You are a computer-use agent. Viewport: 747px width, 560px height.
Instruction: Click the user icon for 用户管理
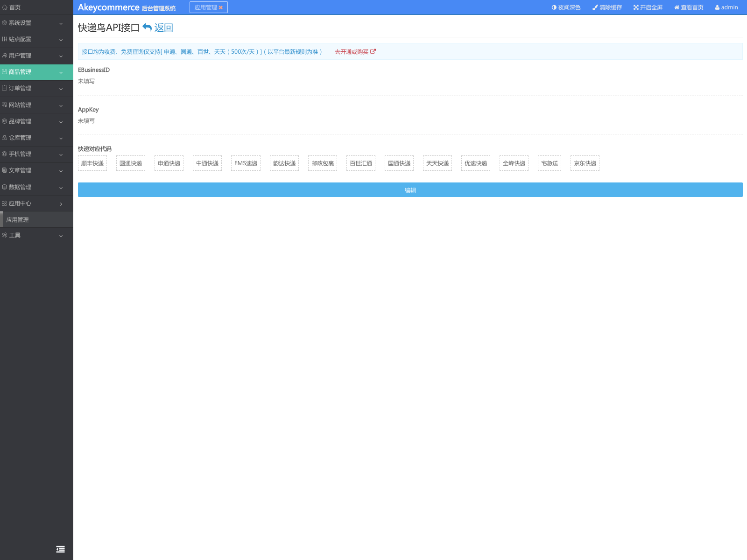[x=5, y=56]
